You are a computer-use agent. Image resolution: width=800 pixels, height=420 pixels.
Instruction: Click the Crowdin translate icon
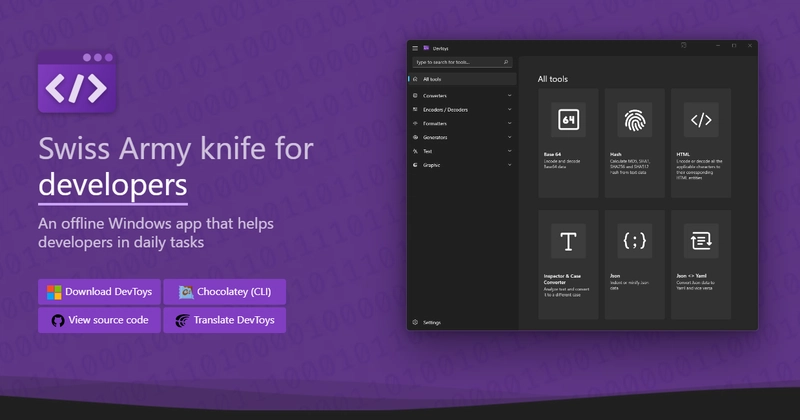[x=182, y=320]
